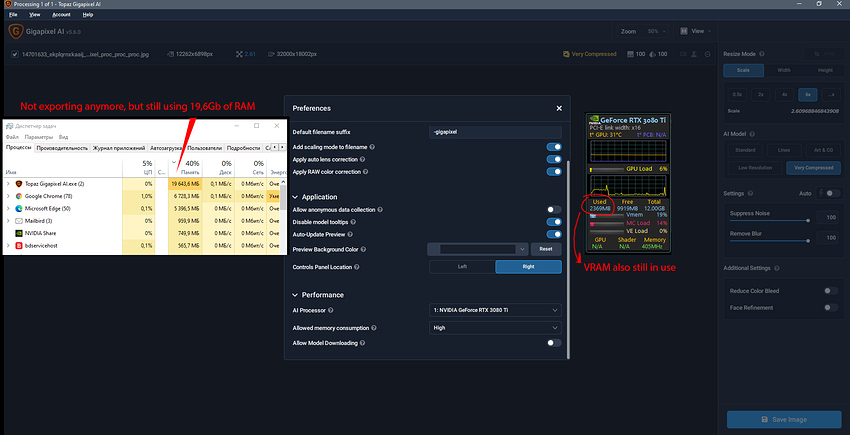This screenshot has height=435, width=850.
Task: Click the Save Image button
Action: point(784,419)
